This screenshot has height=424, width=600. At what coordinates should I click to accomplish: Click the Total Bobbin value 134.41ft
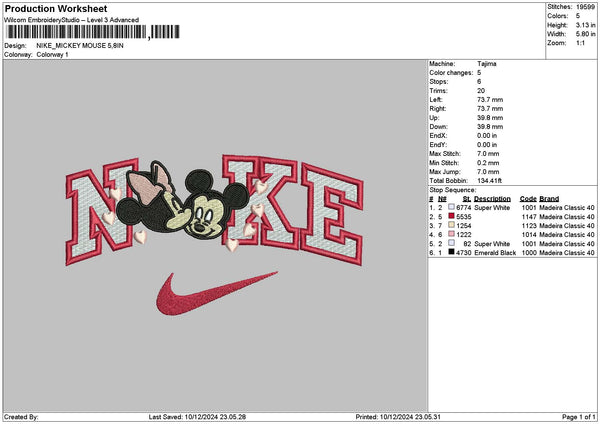pyautogui.click(x=489, y=181)
